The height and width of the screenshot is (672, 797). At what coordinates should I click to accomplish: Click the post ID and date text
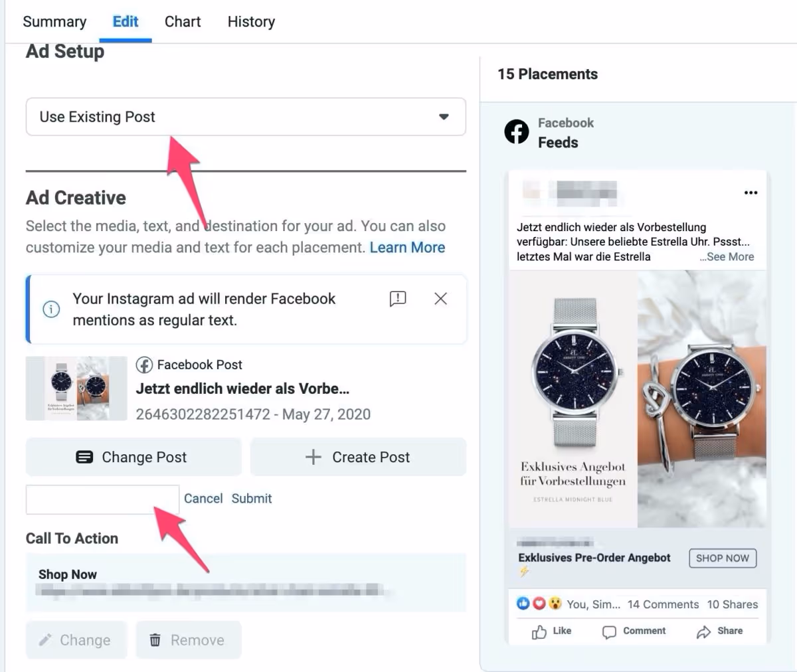pos(253,414)
